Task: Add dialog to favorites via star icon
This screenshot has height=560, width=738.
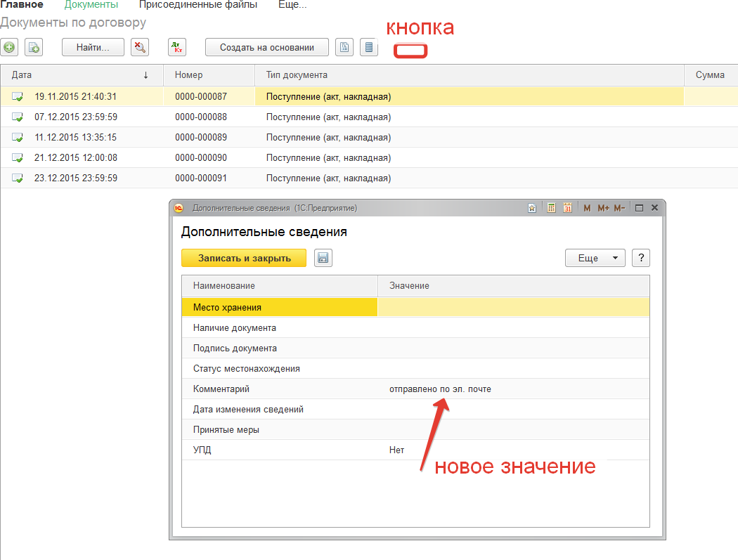Action: coord(533,208)
